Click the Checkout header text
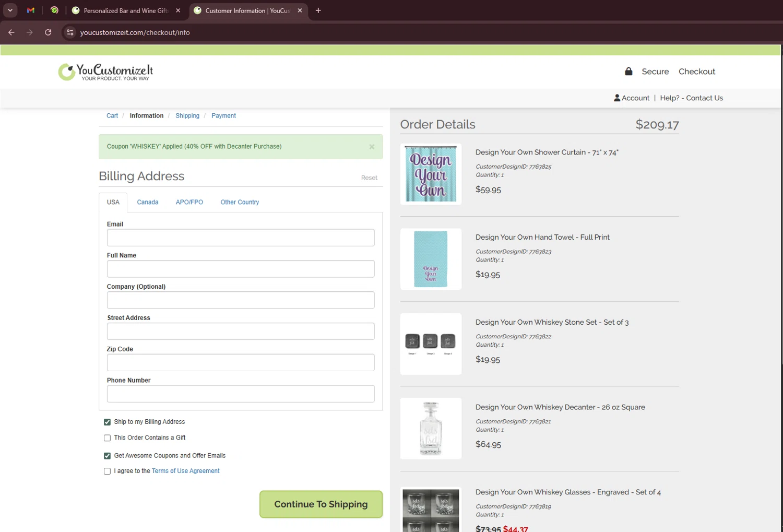783x532 pixels. click(697, 72)
